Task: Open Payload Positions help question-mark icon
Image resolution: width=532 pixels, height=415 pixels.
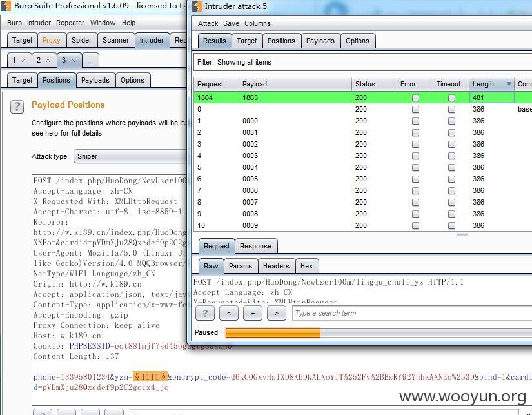Action: point(17,106)
